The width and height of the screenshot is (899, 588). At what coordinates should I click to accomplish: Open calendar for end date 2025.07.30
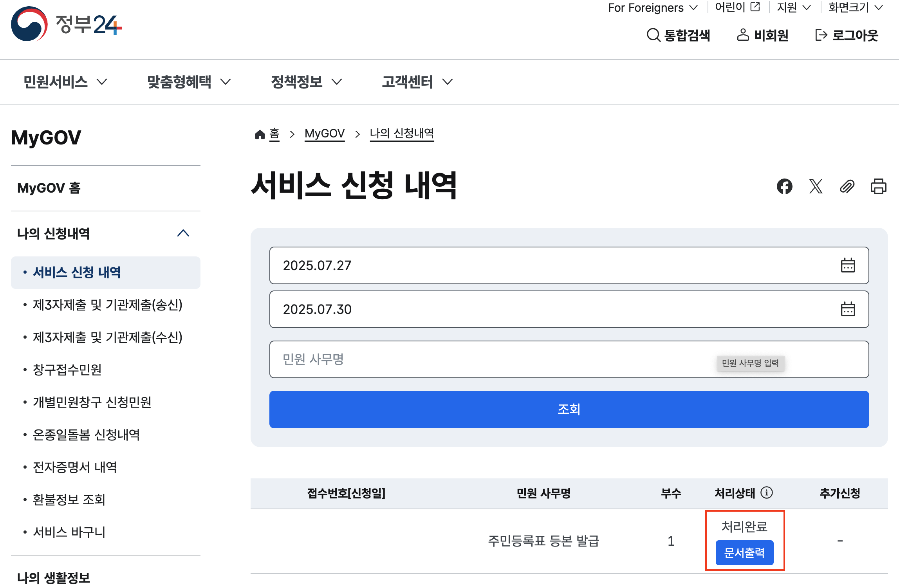click(848, 309)
